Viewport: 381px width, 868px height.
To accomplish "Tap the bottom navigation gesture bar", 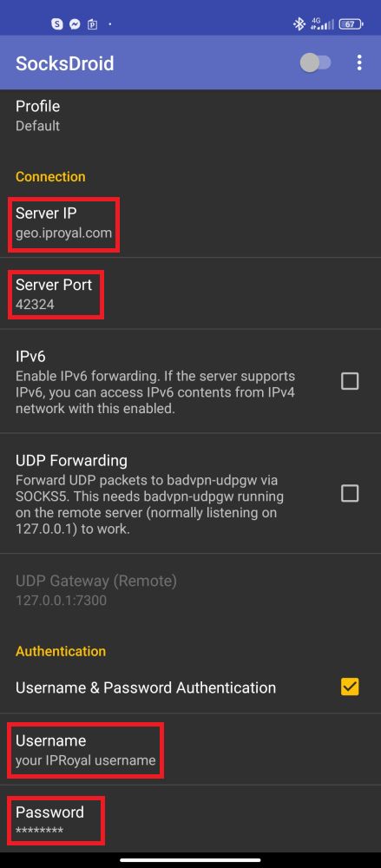I will [191, 859].
